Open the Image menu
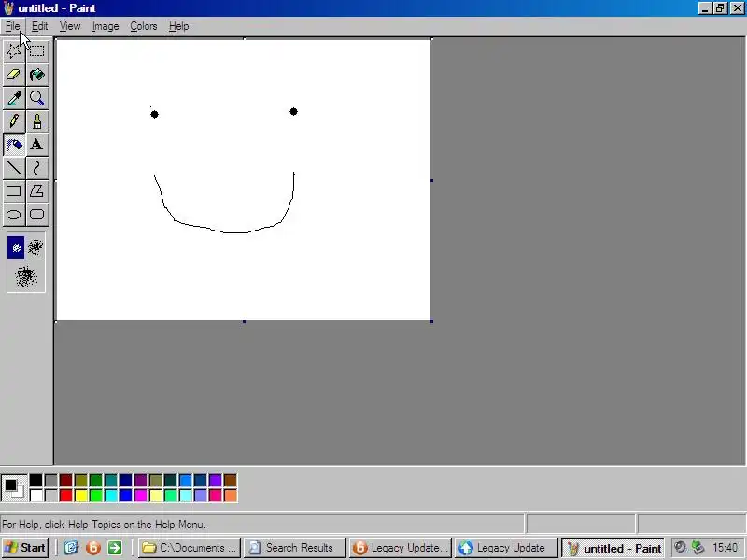This screenshot has width=747, height=560. pos(106,26)
